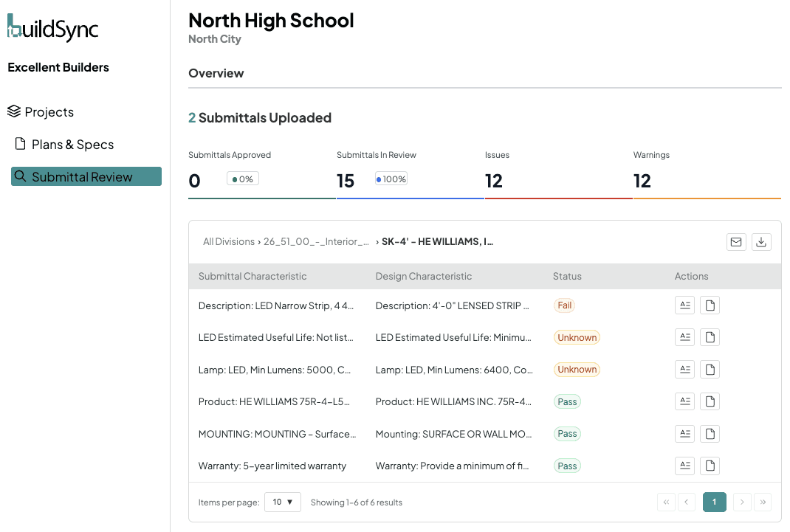Viewport: 790px width, 532px height.
Task: Click the Fail status badge
Action: coord(564,305)
